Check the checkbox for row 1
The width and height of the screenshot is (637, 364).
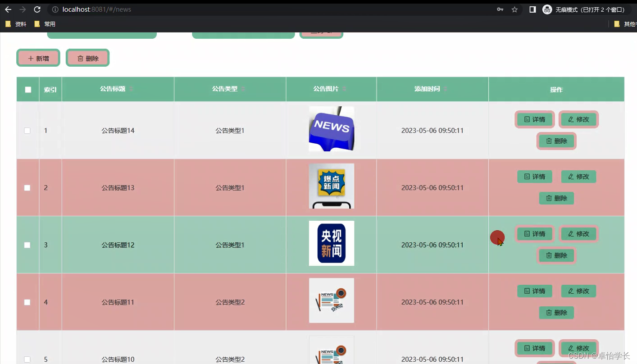click(x=27, y=131)
